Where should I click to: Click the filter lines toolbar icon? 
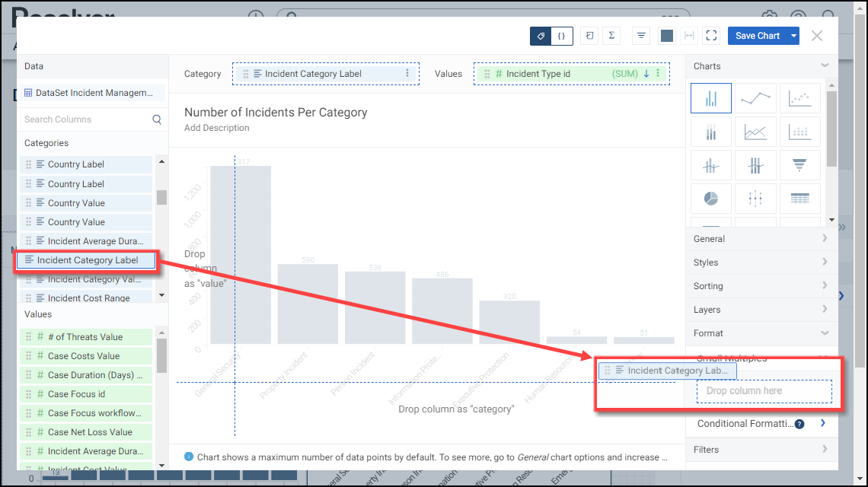pos(641,36)
